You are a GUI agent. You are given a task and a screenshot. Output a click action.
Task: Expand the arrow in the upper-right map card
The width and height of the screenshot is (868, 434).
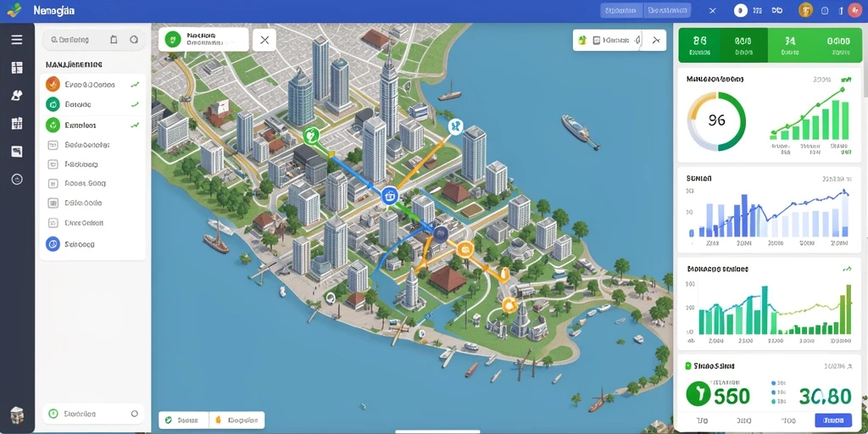(637, 40)
